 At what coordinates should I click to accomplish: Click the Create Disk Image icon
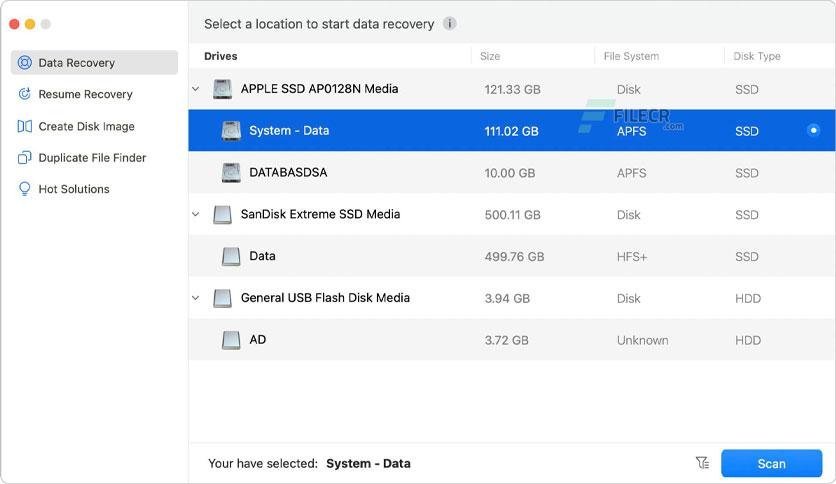(25, 126)
